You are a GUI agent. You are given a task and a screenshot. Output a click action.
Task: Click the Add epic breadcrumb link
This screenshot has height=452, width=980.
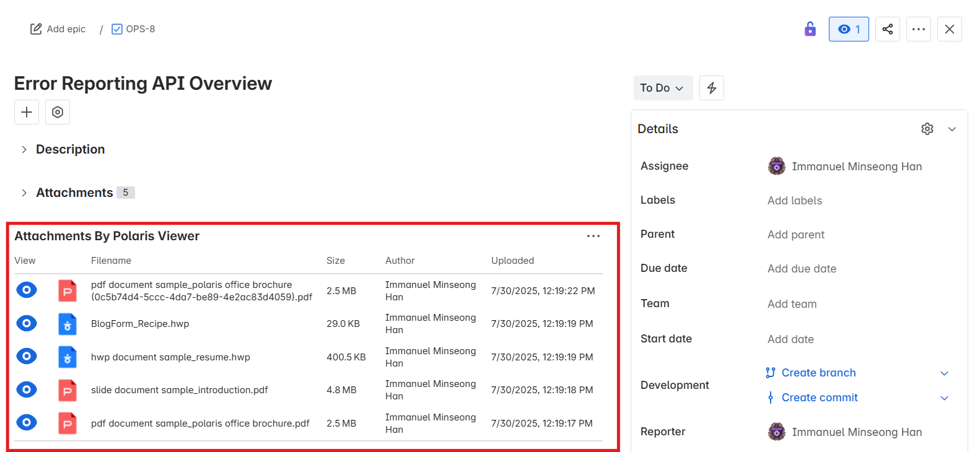[66, 29]
